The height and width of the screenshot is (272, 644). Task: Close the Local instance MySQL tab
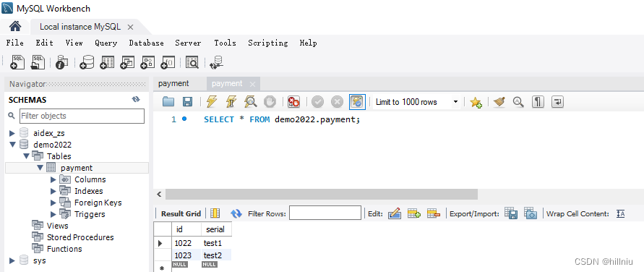pos(130,27)
